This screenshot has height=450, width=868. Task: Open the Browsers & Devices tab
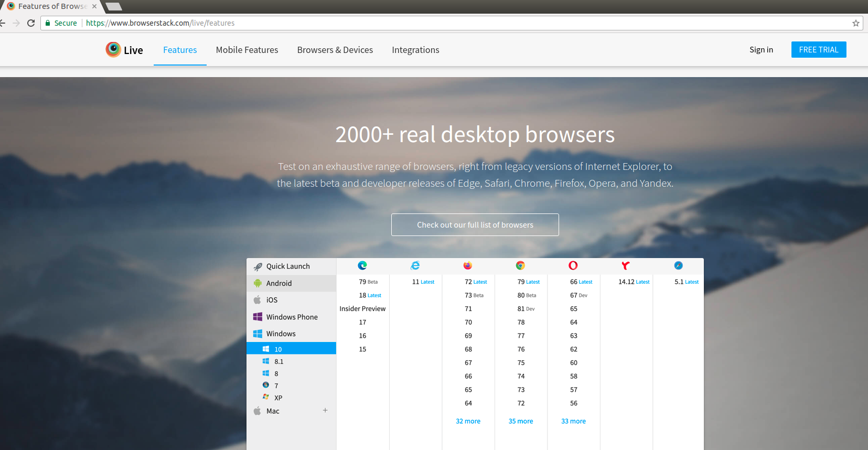coord(335,50)
